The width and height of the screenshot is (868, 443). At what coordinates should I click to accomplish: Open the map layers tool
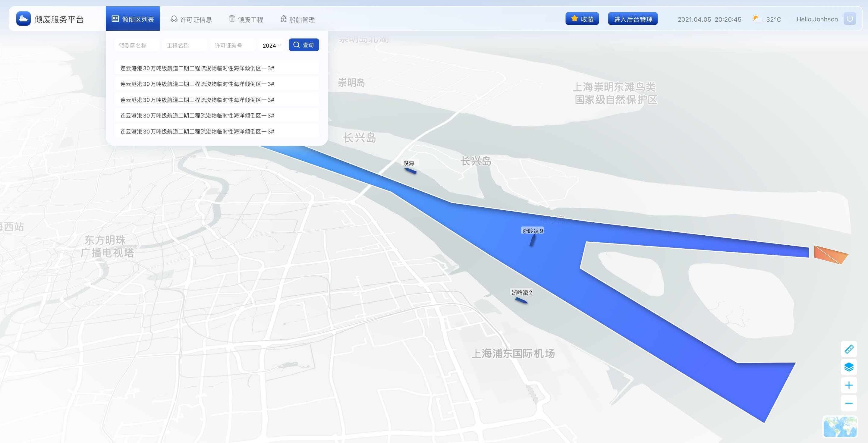click(x=849, y=367)
